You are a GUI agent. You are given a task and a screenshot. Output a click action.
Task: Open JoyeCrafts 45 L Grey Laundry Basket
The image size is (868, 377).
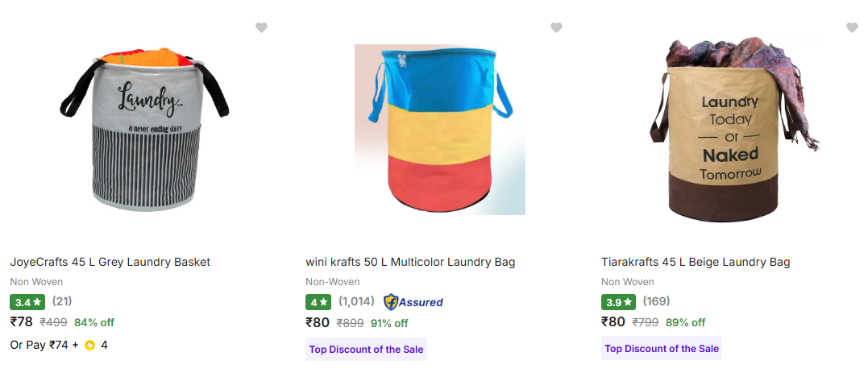[x=110, y=262]
